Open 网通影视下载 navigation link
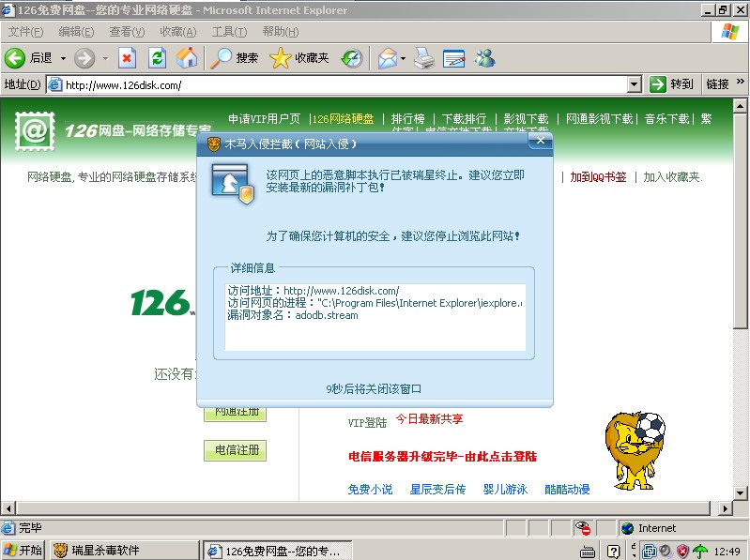The image size is (750, 560). (599, 118)
